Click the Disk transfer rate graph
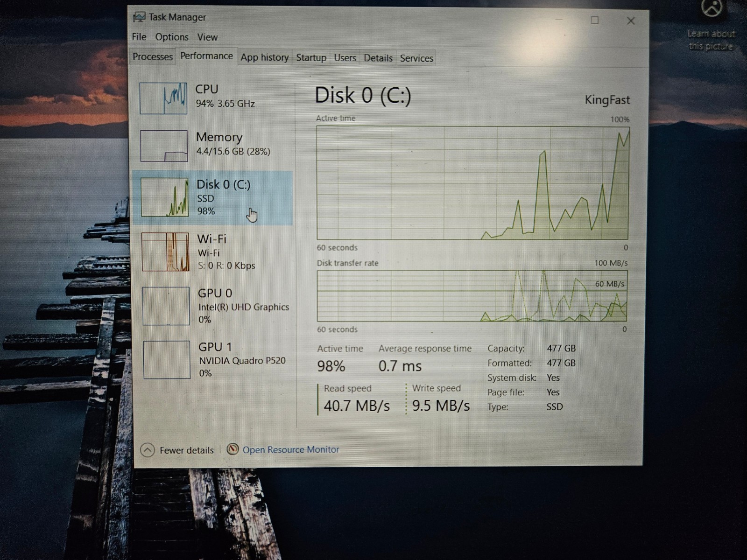This screenshot has width=747, height=560. [x=472, y=295]
